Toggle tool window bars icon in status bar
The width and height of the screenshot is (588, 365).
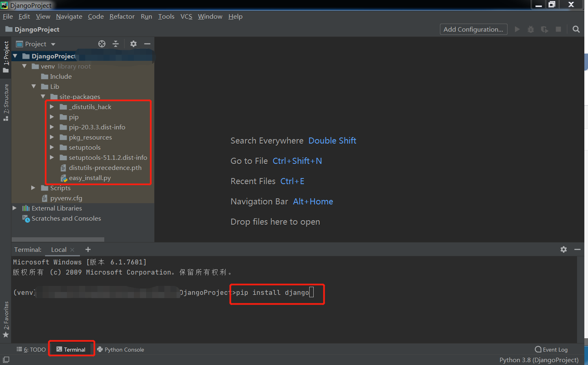(x=6, y=360)
